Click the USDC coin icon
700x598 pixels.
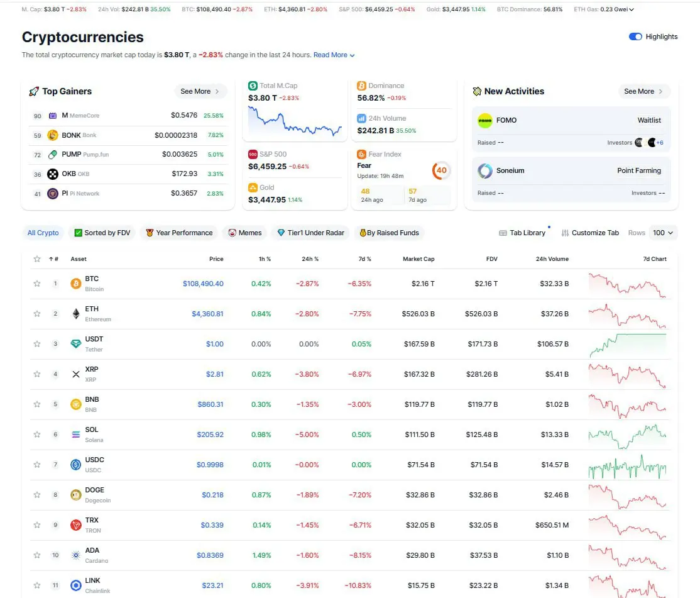76,465
